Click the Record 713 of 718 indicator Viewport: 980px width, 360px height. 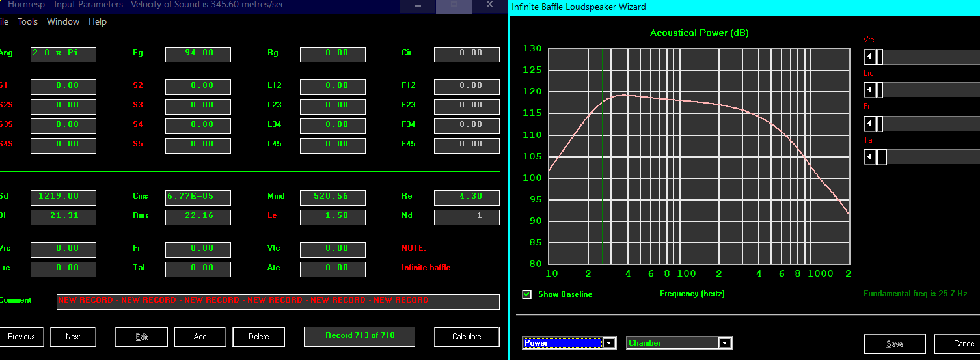click(x=359, y=337)
